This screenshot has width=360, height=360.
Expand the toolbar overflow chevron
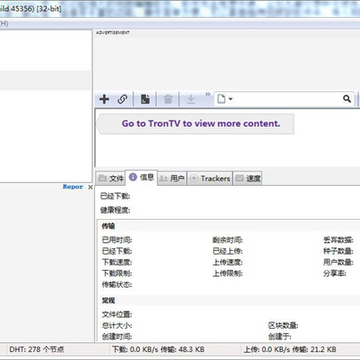click(208, 94)
